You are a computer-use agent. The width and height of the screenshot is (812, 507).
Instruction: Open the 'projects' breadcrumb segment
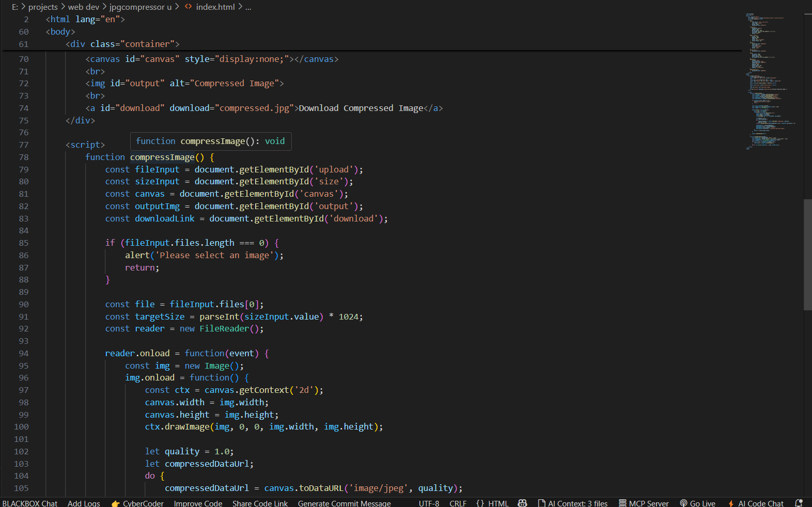[43, 7]
